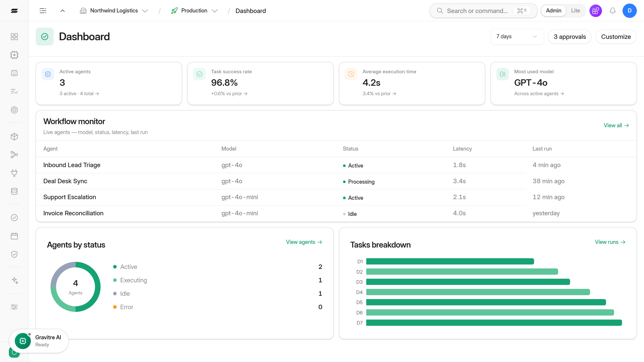644x362 pixels.
Task: Click View runs link
Action: pos(610,242)
